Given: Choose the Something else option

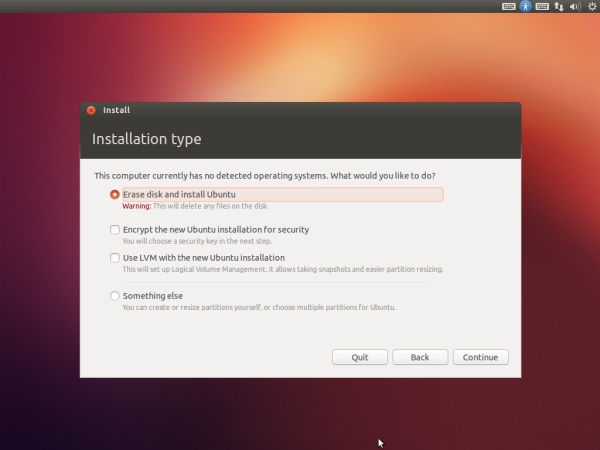Looking at the screenshot, I should coord(115,296).
